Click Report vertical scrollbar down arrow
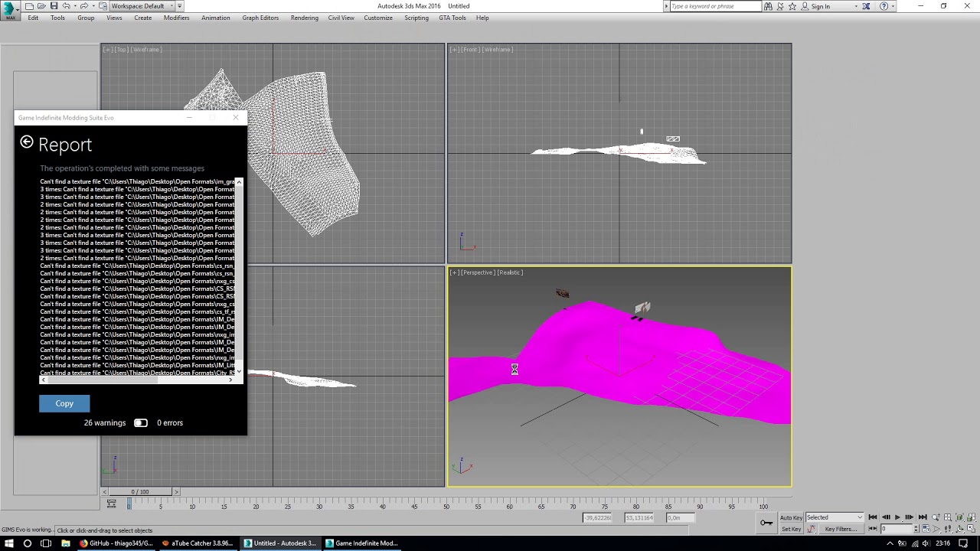 click(x=239, y=371)
